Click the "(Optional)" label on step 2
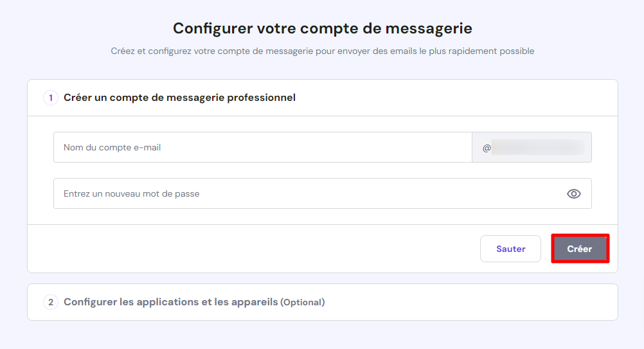Image resolution: width=644 pixels, height=349 pixels. (x=303, y=302)
